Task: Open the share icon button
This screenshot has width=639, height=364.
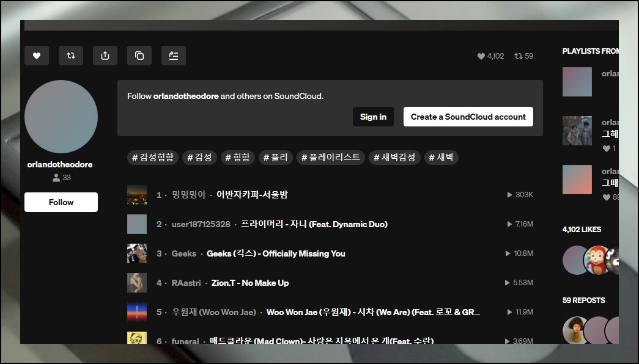Action: (105, 56)
